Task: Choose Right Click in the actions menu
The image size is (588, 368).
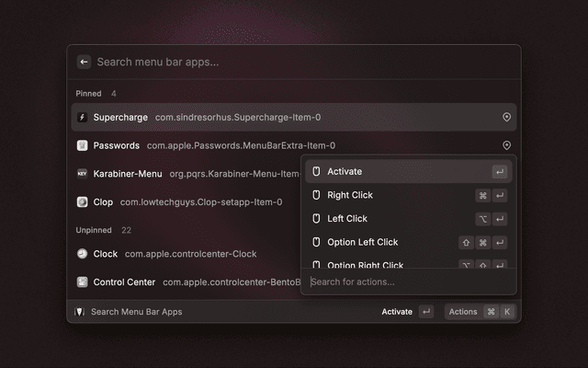Action: click(x=350, y=195)
